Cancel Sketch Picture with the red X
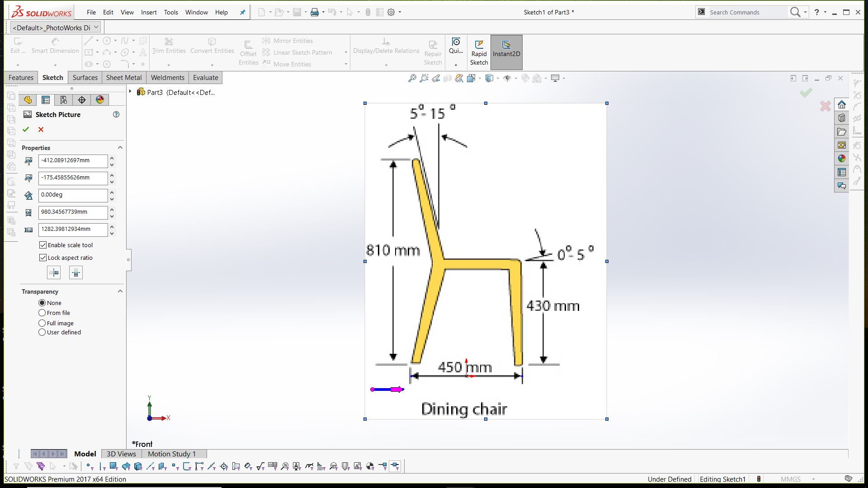The width and height of the screenshot is (868, 488). click(x=41, y=130)
